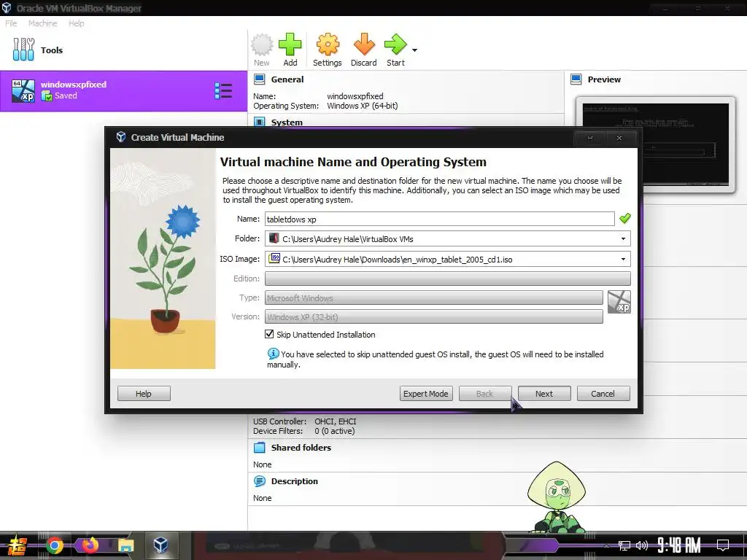This screenshot has height=560, width=747.
Task: Click the volume tray icon
Action: (642, 545)
